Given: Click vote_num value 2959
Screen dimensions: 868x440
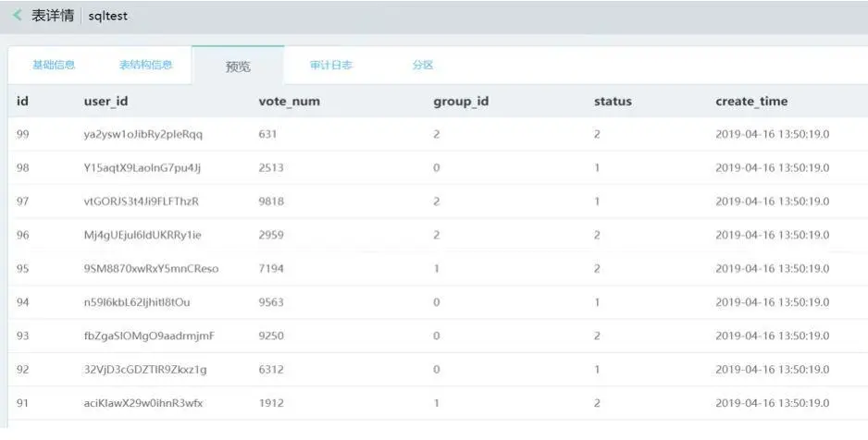Looking at the screenshot, I should [271, 235].
